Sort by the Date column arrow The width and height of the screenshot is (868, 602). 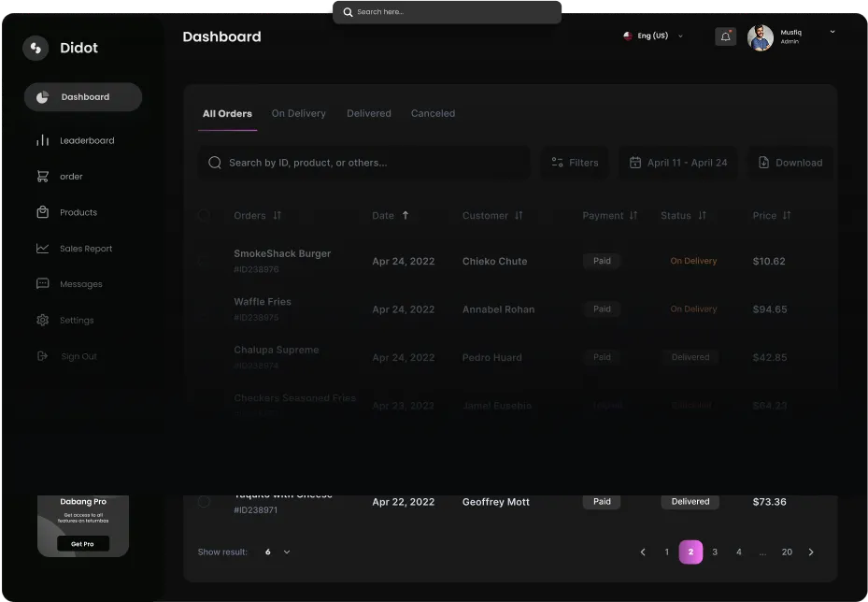406,215
